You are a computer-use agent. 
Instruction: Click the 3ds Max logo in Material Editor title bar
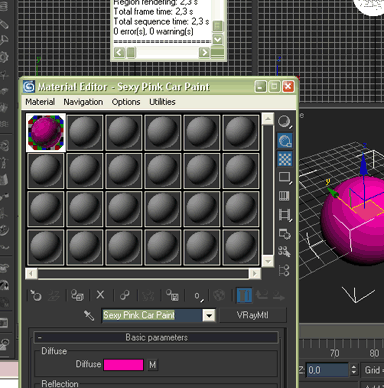pyautogui.click(x=29, y=87)
